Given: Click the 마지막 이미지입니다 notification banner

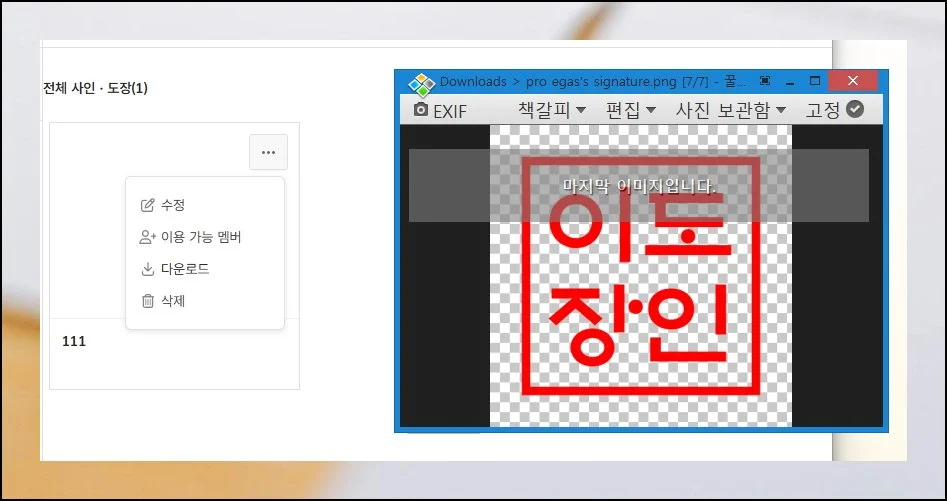Looking at the screenshot, I should [638, 186].
